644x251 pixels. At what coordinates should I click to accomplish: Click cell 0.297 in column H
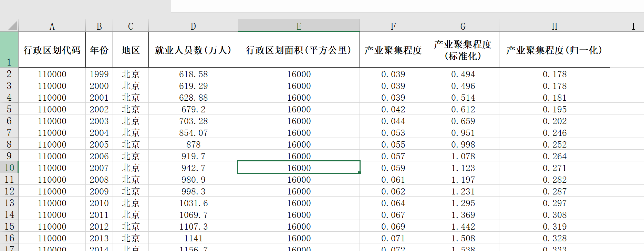pyautogui.click(x=554, y=203)
